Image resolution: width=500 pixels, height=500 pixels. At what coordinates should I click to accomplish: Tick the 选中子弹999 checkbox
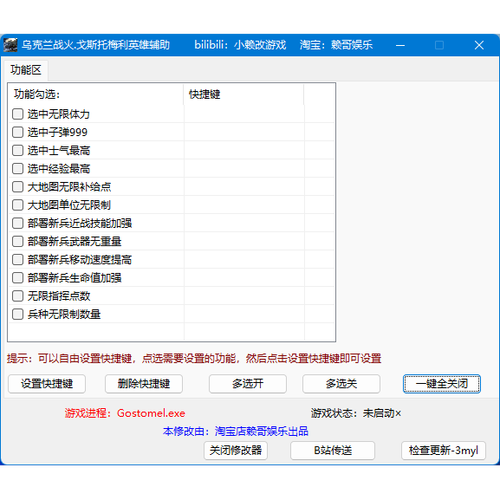click(18, 132)
